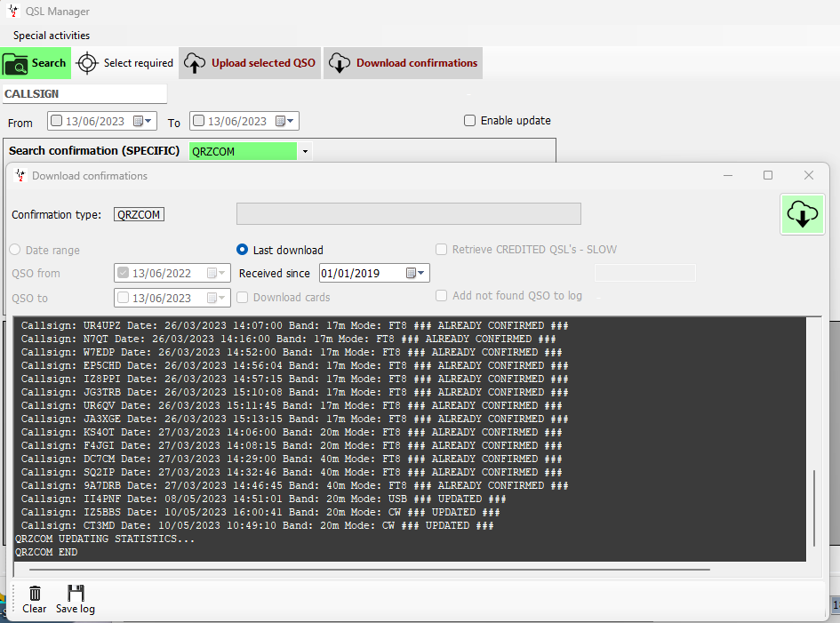Click the QRZCOM confirmation type field
840x623 pixels.
coord(139,214)
